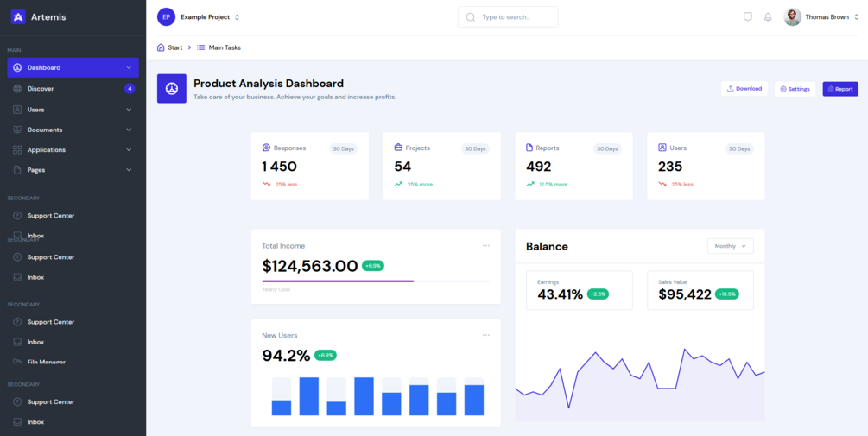Click the 30 Days badge on Responses card
Image resolution: width=868 pixels, height=436 pixels.
click(x=343, y=148)
